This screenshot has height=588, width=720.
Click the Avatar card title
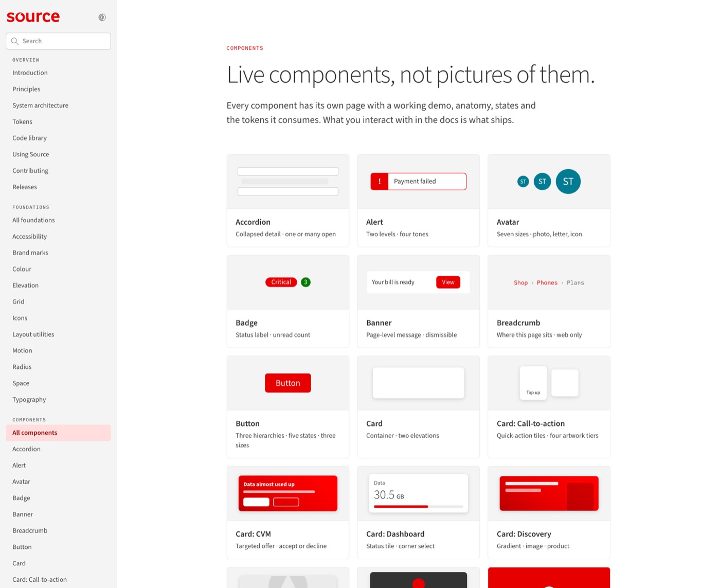[508, 222]
